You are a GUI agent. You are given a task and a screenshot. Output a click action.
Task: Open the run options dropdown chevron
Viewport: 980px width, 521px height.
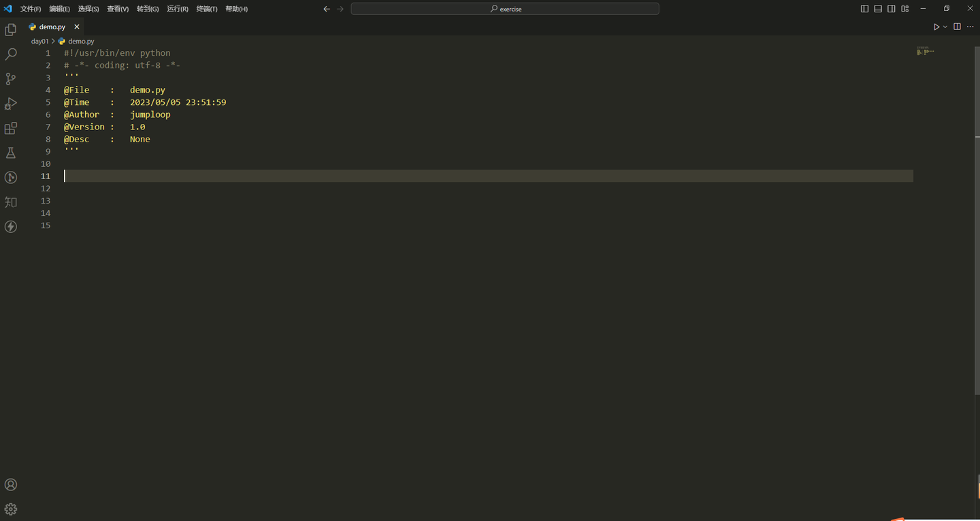[x=945, y=27]
